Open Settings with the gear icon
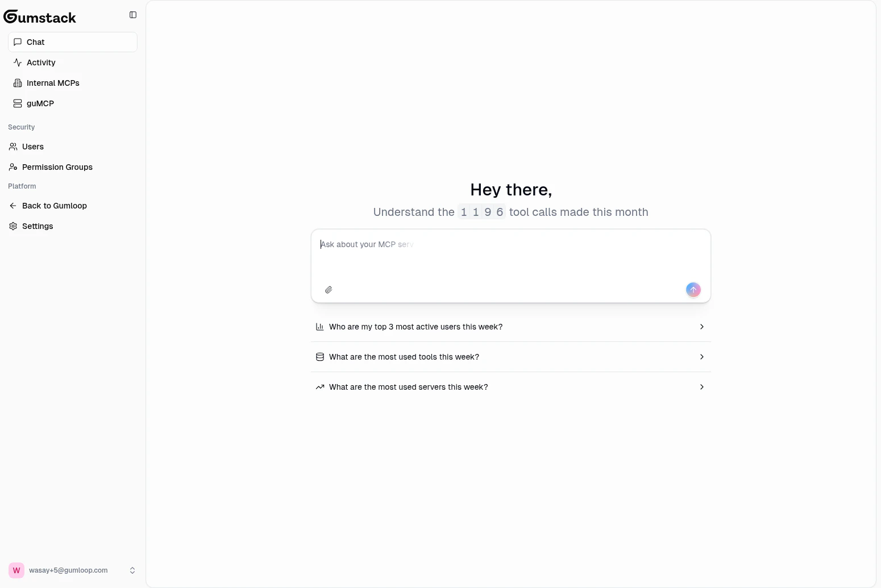Image resolution: width=881 pixels, height=588 pixels. 13,226
